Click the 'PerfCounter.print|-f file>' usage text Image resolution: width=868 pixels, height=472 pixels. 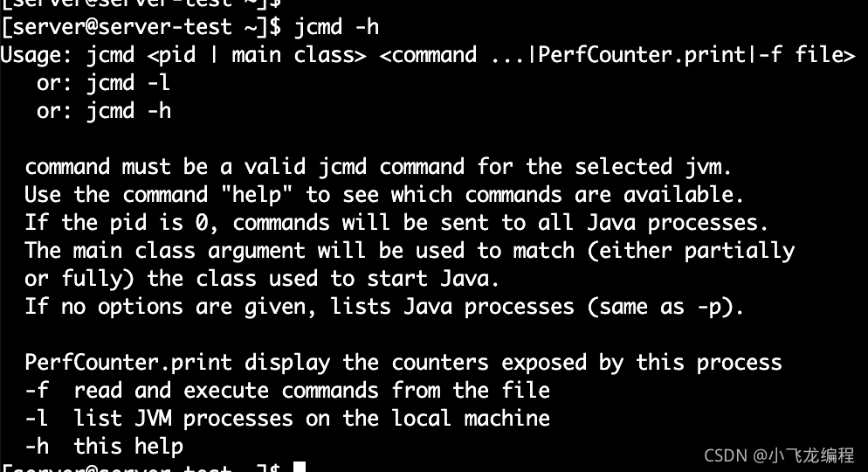[697, 54]
